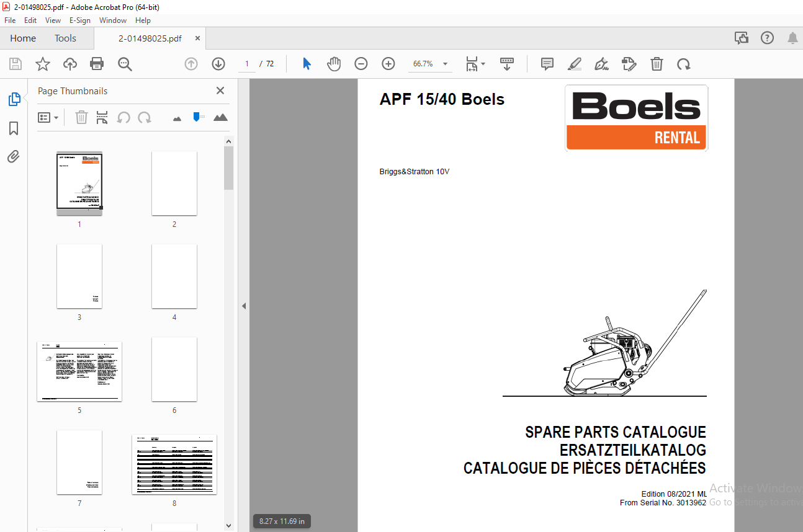803x532 pixels.
Task: Click the insert pages icon in thumbnails panel
Action: [x=102, y=117]
